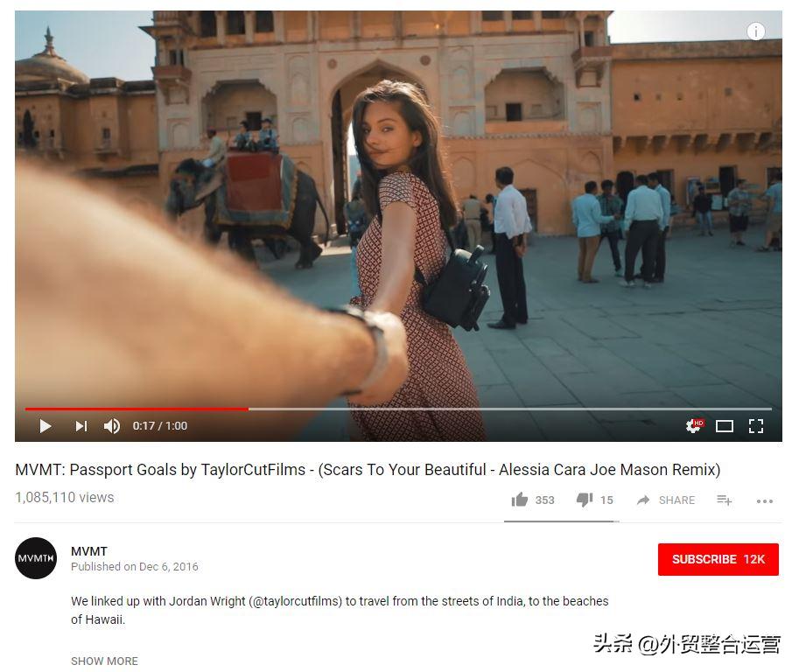
Task: Open the HD settings gear
Action: tap(694, 425)
